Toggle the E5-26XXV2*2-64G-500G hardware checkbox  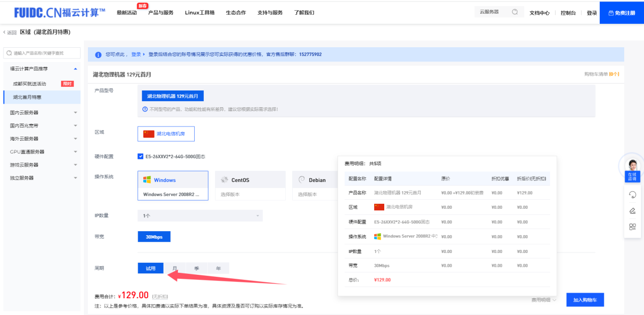(140, 156)
